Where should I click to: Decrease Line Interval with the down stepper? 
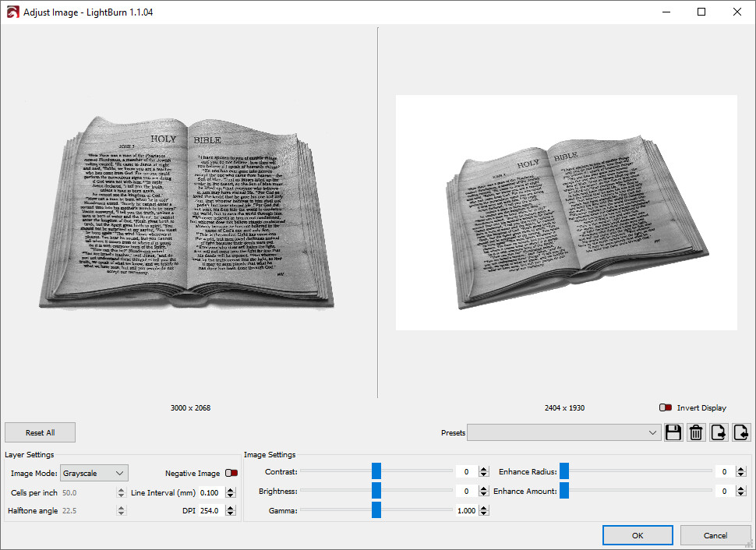coord(231,496)
